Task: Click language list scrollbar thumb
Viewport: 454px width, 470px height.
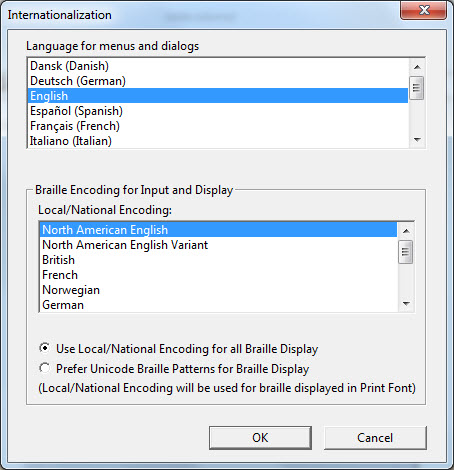Action: pos(417,88)
